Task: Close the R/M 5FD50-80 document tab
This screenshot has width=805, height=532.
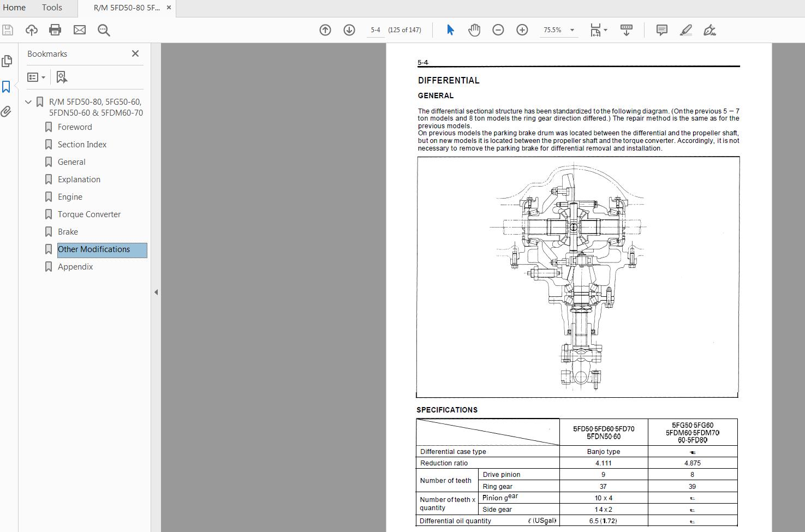Action: click(x=169, y=8)
